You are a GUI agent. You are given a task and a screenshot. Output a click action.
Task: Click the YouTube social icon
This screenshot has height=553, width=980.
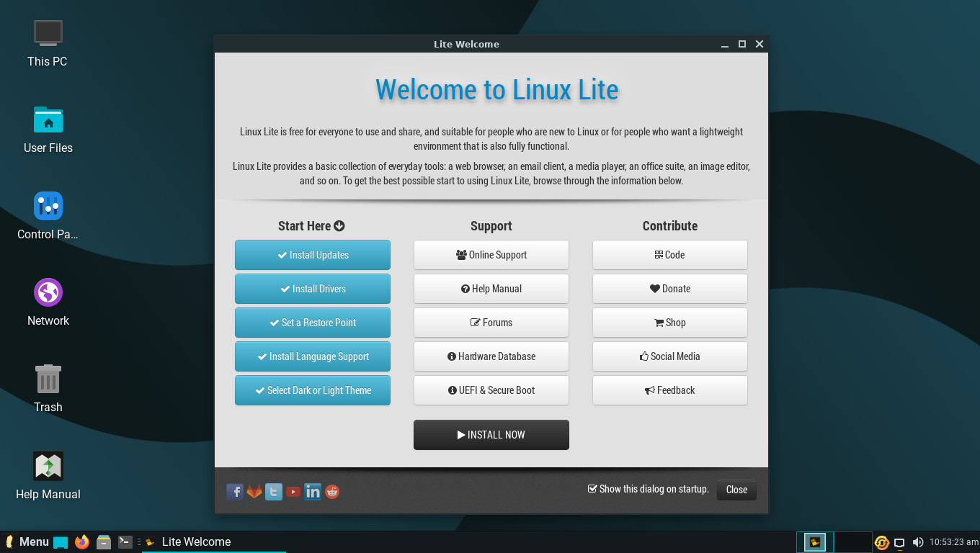[x=293, y=492]
